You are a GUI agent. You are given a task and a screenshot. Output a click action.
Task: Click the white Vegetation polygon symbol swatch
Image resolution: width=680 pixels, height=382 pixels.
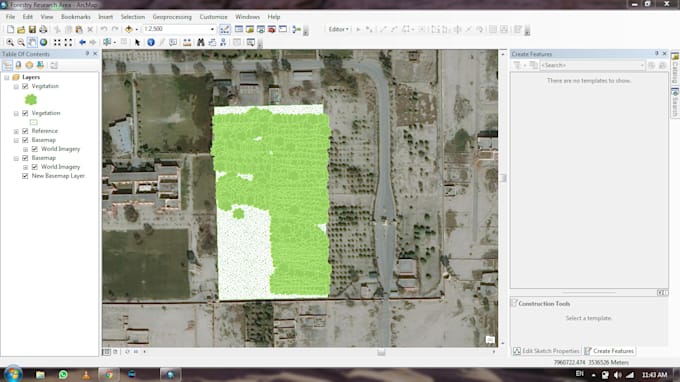click(x=33, y=122)
